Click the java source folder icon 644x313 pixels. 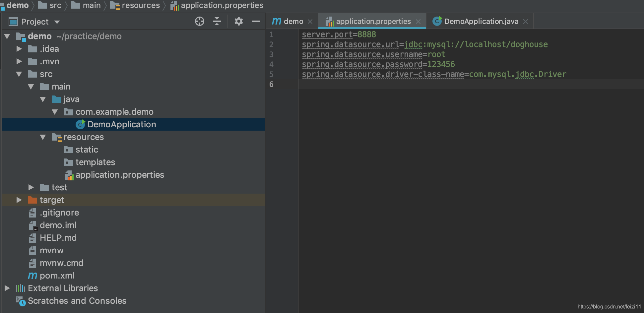coord(56,99)
